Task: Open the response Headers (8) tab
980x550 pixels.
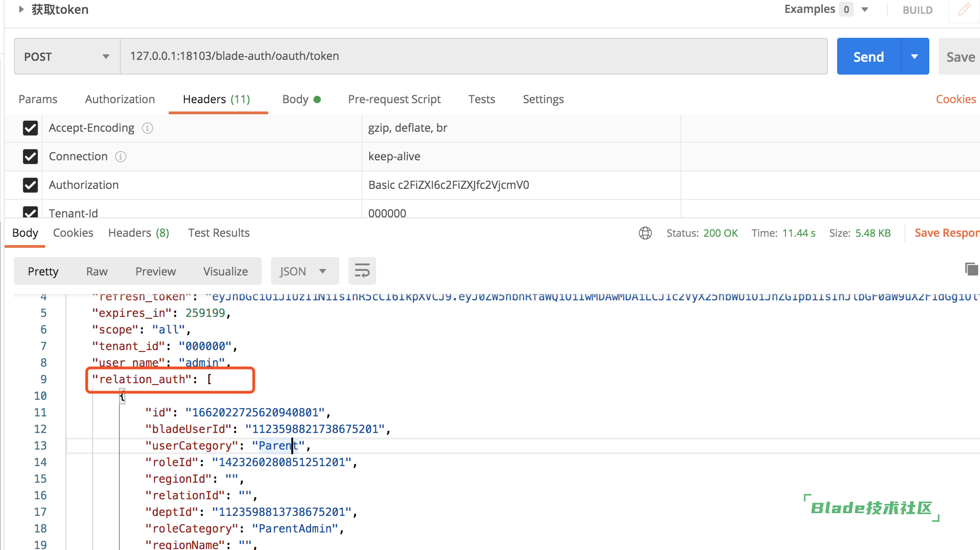Action: click(x=139, y=233)
